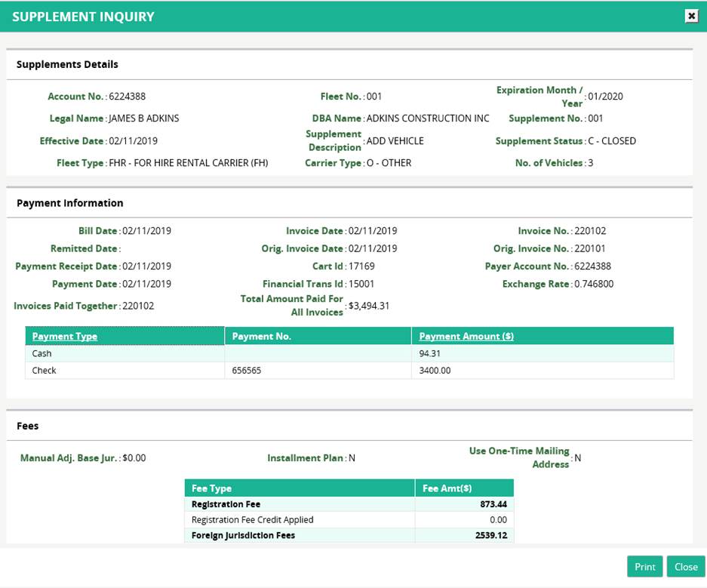This screenshot has height=588, width=707.
Task: Click the Invoice No. value 220102
Action: pyautogui.click(x=590, y=231)
